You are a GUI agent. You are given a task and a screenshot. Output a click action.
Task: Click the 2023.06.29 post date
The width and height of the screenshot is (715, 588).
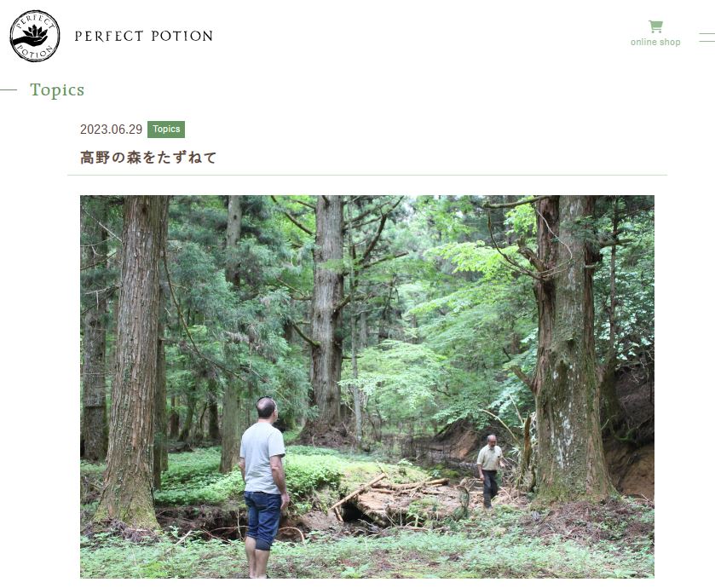[x=112, y=130]
